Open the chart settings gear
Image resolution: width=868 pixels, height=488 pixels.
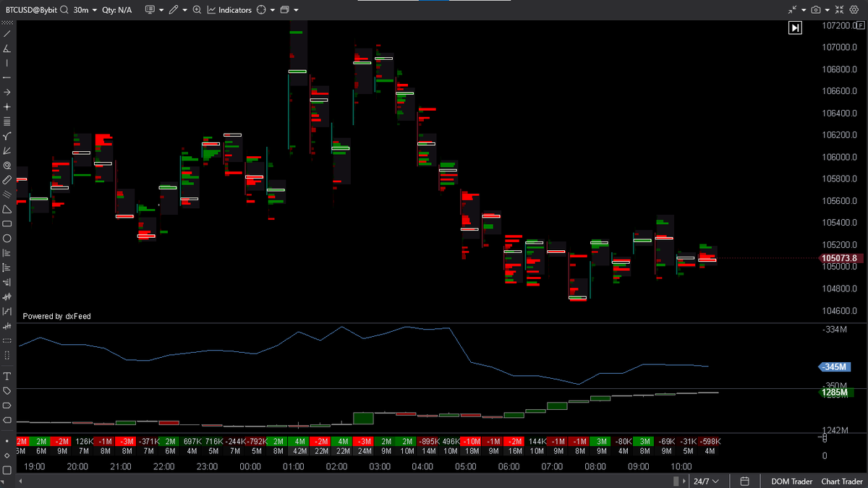(854, 9)
